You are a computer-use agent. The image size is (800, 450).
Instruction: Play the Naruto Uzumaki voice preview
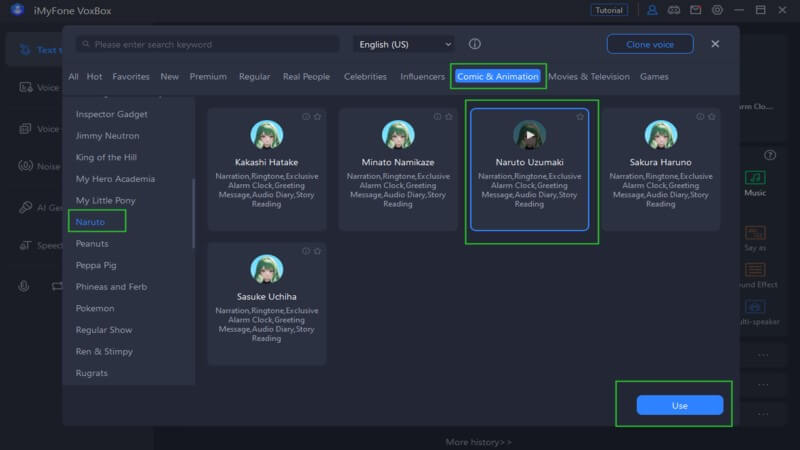(530, 135)
